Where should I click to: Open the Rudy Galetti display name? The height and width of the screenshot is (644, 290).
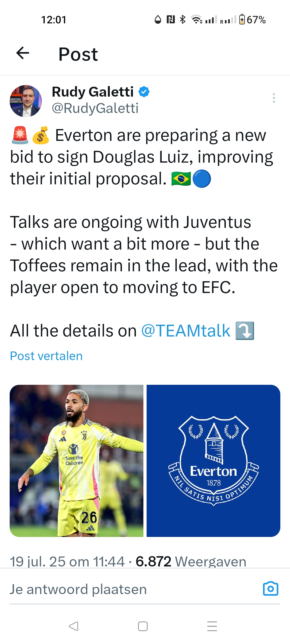click(93, 92)
